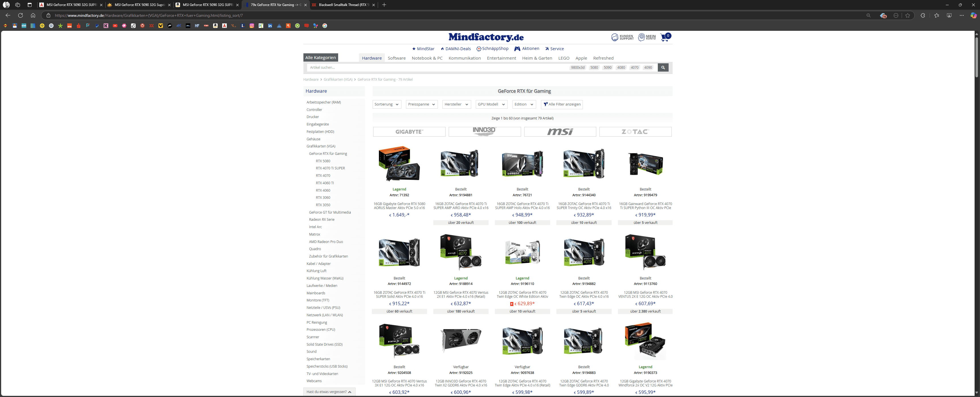Click the browser address bar URL

(x=149, y=15)
